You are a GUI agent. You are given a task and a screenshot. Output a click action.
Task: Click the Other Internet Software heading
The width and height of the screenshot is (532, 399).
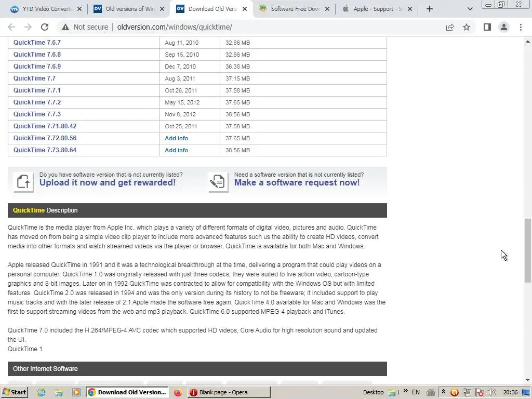point(45,369)
